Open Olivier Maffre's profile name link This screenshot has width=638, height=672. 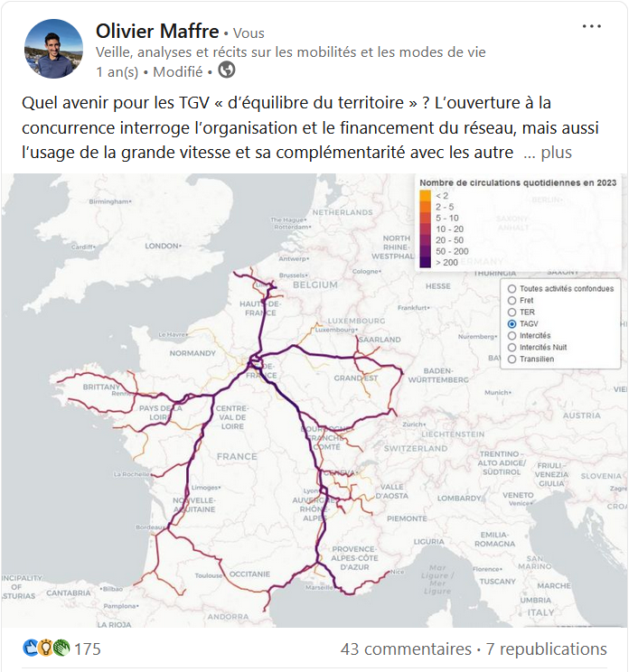[157, 33]
